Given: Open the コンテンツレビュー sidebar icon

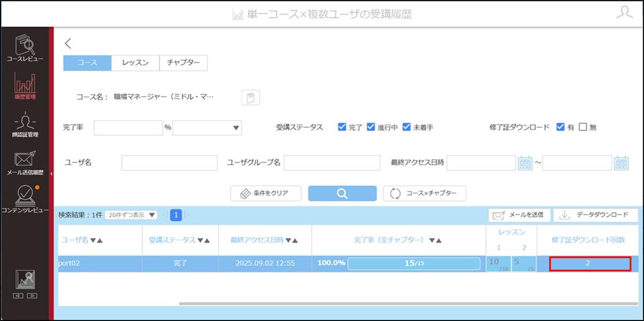Looking at the screenshot, I should (x=25, y=199).
